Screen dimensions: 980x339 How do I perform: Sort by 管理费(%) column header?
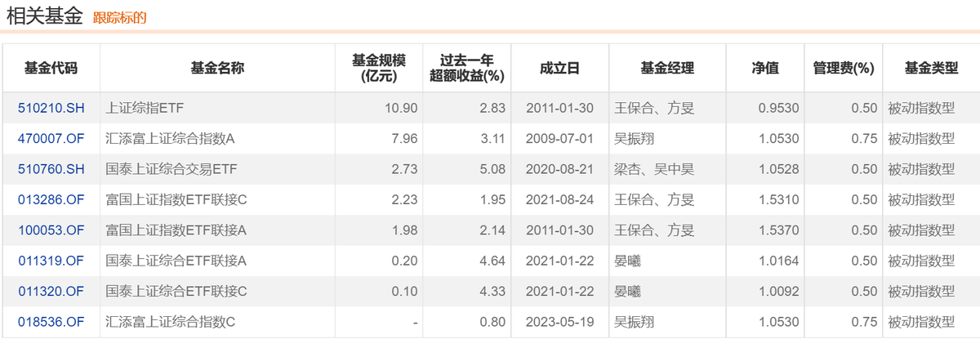[844, 69]
